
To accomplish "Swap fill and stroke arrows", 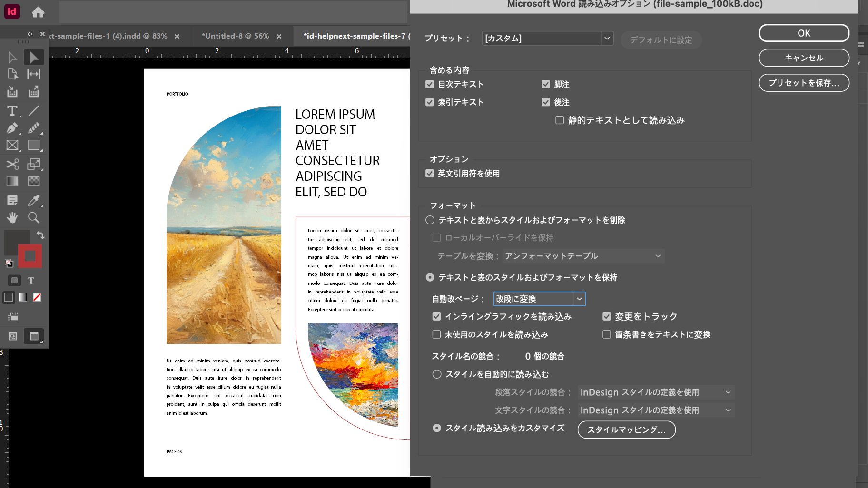I will click(40, 235).
